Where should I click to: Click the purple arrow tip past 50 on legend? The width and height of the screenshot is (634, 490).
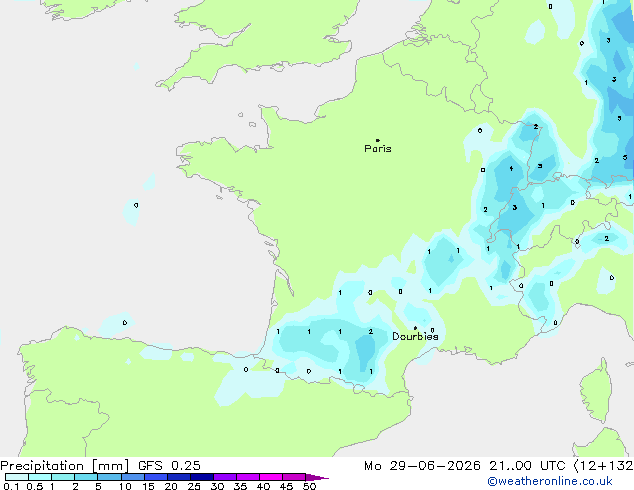click(x=317, y=477)
